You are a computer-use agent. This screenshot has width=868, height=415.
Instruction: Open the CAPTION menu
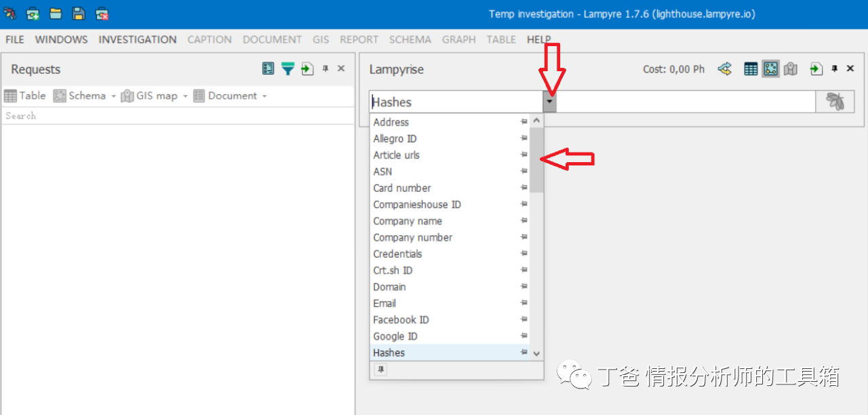[210, 39]
